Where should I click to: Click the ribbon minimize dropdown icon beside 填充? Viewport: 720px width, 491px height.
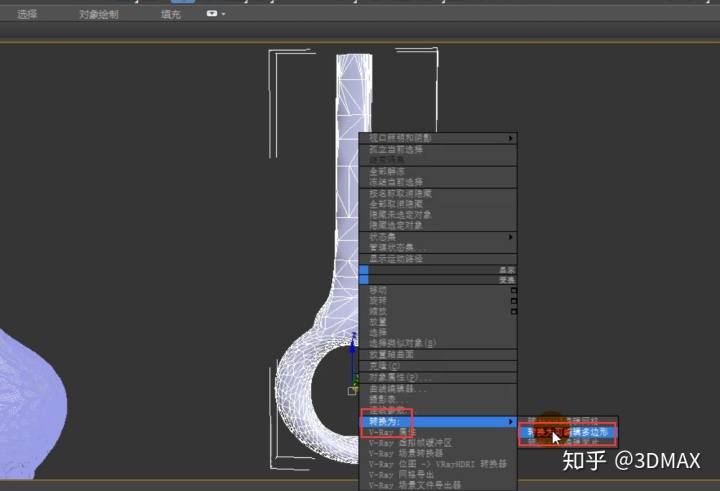tap(216, 14)
